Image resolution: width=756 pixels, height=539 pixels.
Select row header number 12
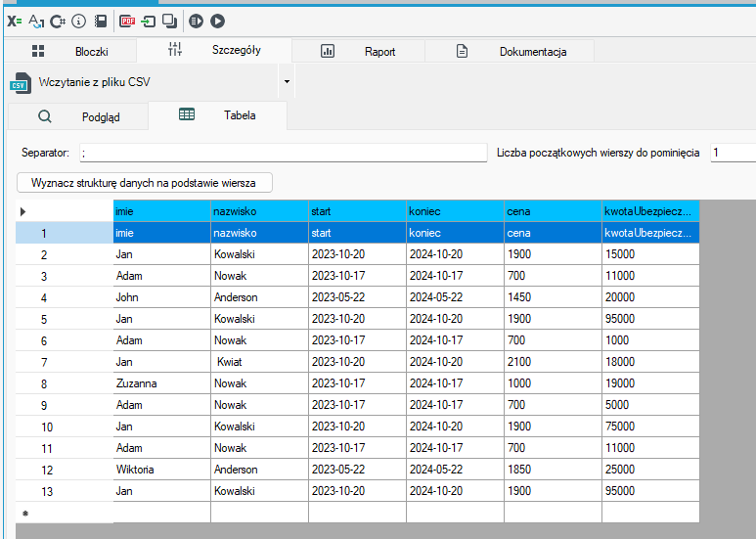coord(65,470)
